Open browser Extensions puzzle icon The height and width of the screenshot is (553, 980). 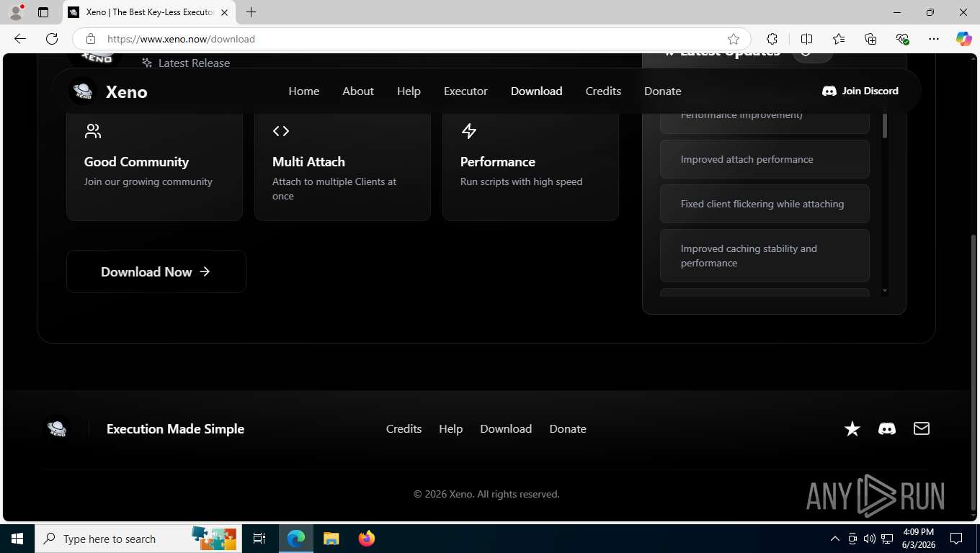pos(772,39)
